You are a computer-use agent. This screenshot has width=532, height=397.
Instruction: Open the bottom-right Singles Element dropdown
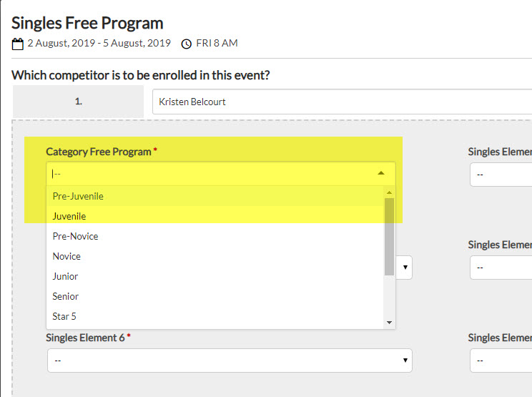[x=501, y=361]
